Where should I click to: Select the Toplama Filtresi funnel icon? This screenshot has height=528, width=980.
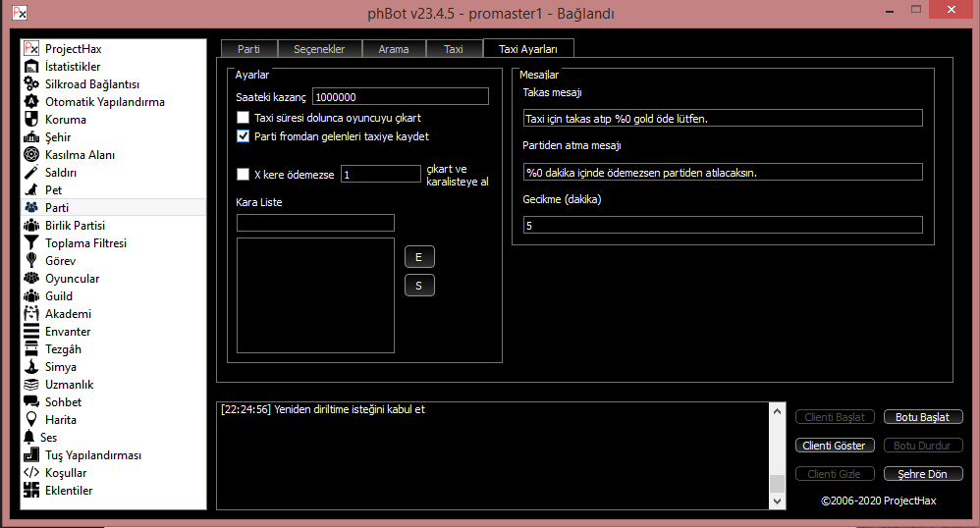point(31,243)
